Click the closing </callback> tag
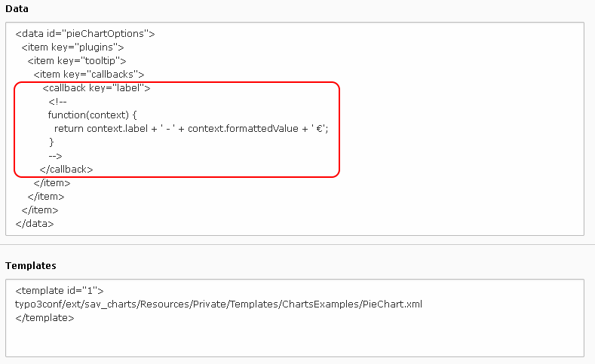Viewport: 595px width, 364px height. (66, 170)
